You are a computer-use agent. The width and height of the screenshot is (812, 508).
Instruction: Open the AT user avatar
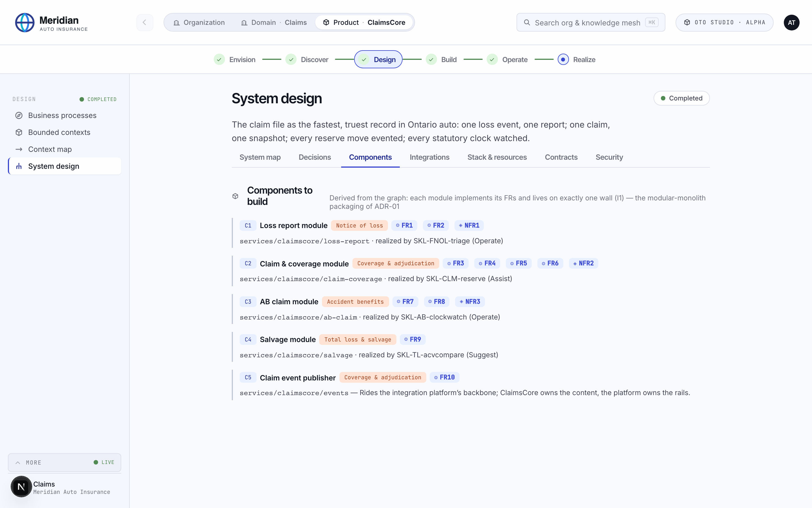coord(791,23)
